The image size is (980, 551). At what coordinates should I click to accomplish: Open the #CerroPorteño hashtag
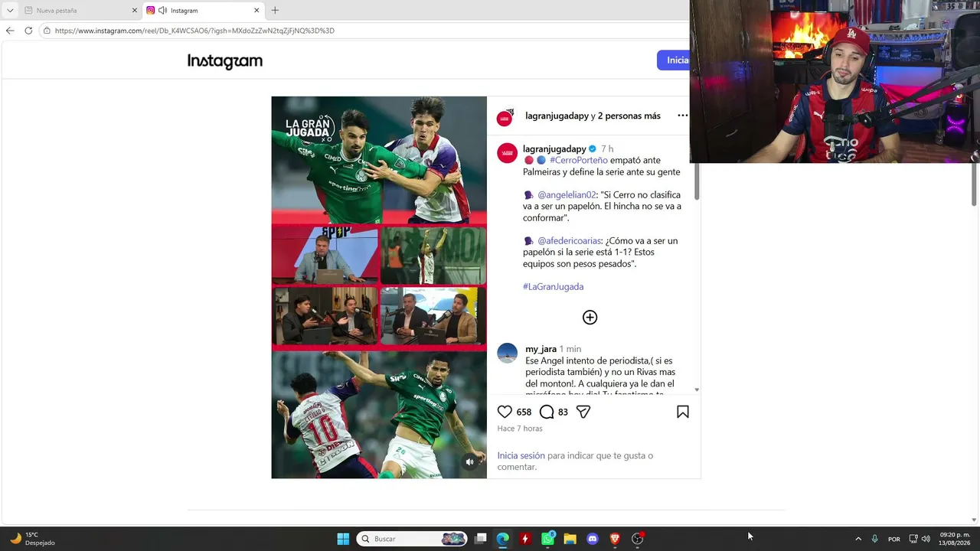pyautogui.click(x=578, y=161)
